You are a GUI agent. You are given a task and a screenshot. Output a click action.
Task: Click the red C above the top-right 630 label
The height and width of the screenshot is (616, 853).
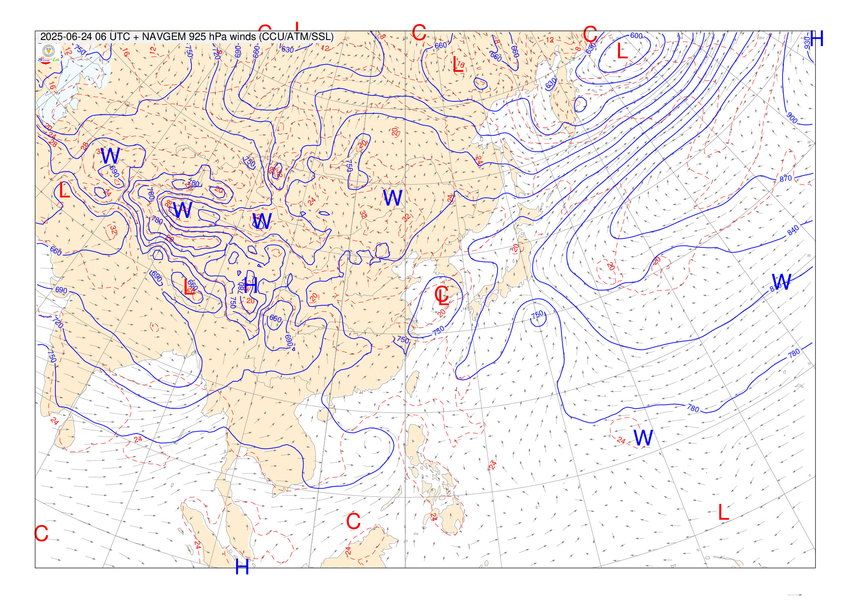590,34
